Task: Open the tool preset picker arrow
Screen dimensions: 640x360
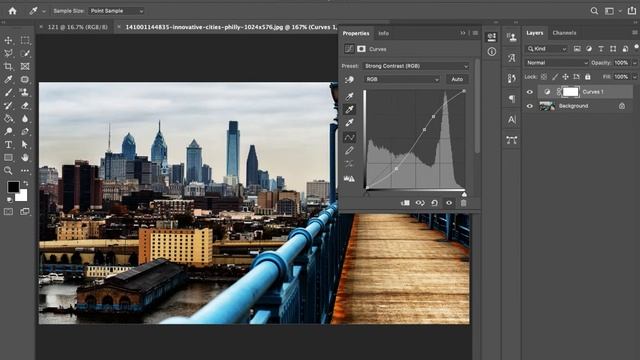Action: [44, 11]
